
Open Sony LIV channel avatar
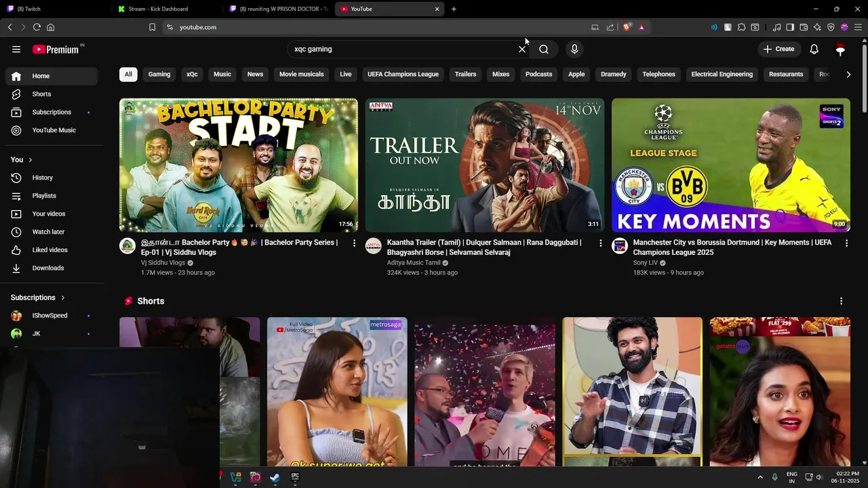point(620,246)
